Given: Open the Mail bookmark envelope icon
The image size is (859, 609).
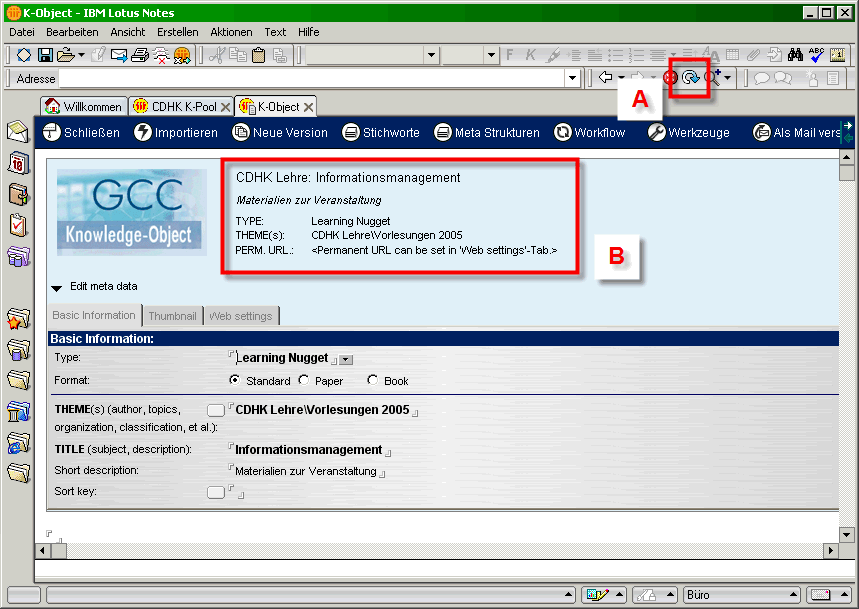Looking at the screenshot, I should [x=18, y=132].
